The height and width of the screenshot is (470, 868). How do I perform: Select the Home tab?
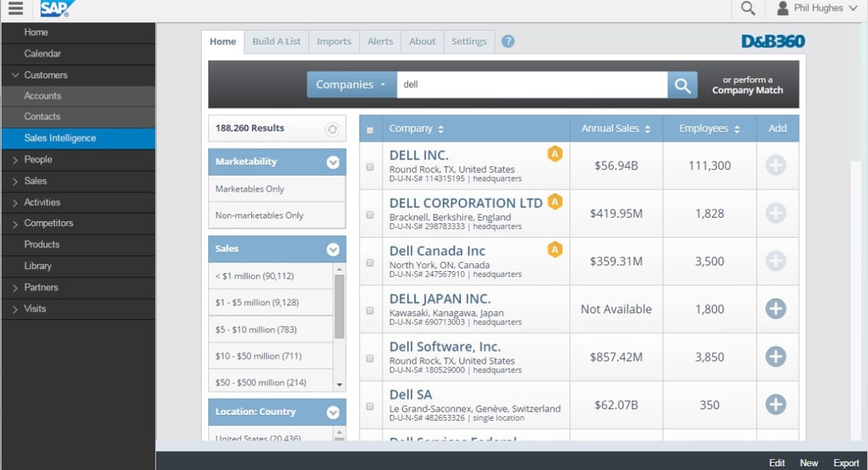[223, 41]
